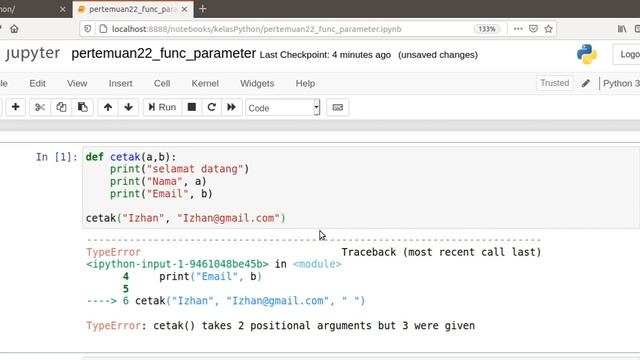Bookmark this page star icon
The width and height of the screenshot is (640, 360).
click(x=549, y=29)
